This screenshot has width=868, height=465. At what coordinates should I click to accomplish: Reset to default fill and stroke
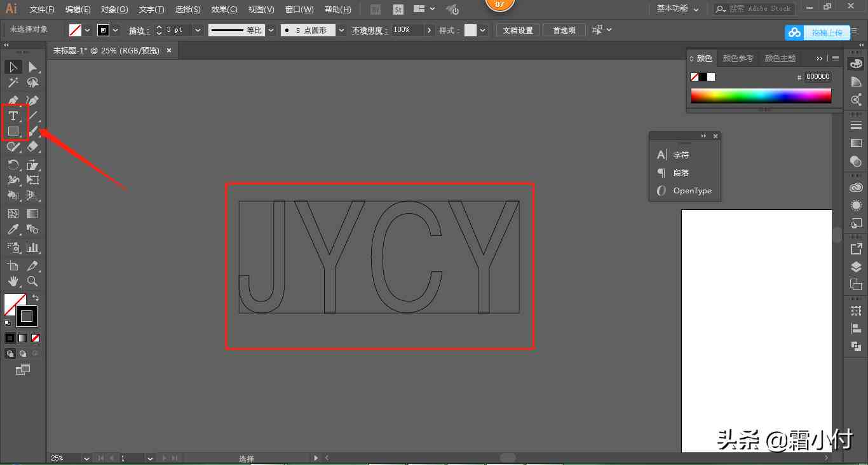pyautogui.click(x=8, y=323)
